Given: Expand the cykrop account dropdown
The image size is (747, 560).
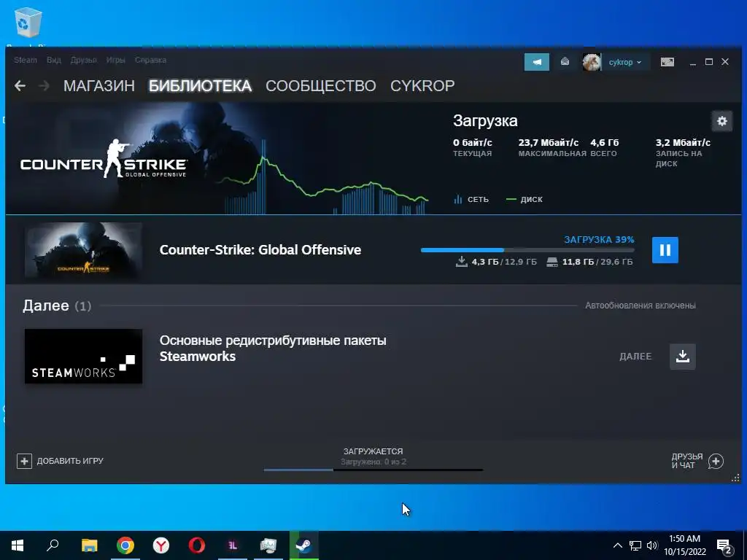Looking at the screenshot, I should (625, 63).
